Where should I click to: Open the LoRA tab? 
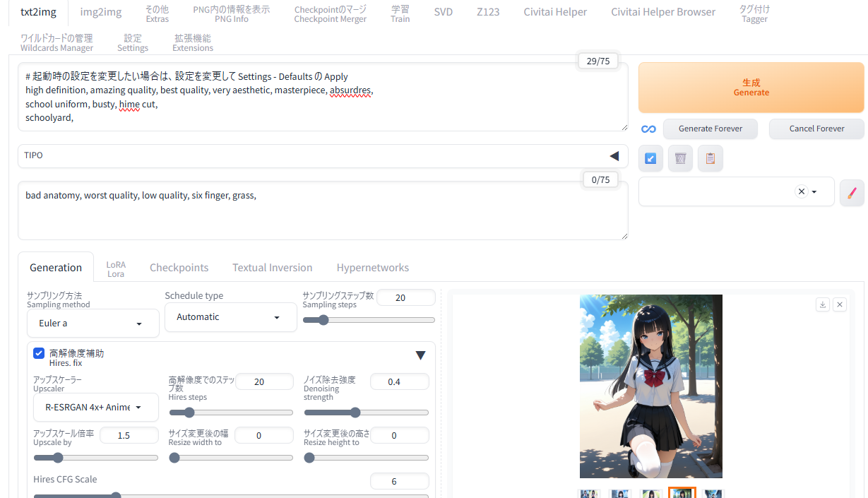click(116, 269)
